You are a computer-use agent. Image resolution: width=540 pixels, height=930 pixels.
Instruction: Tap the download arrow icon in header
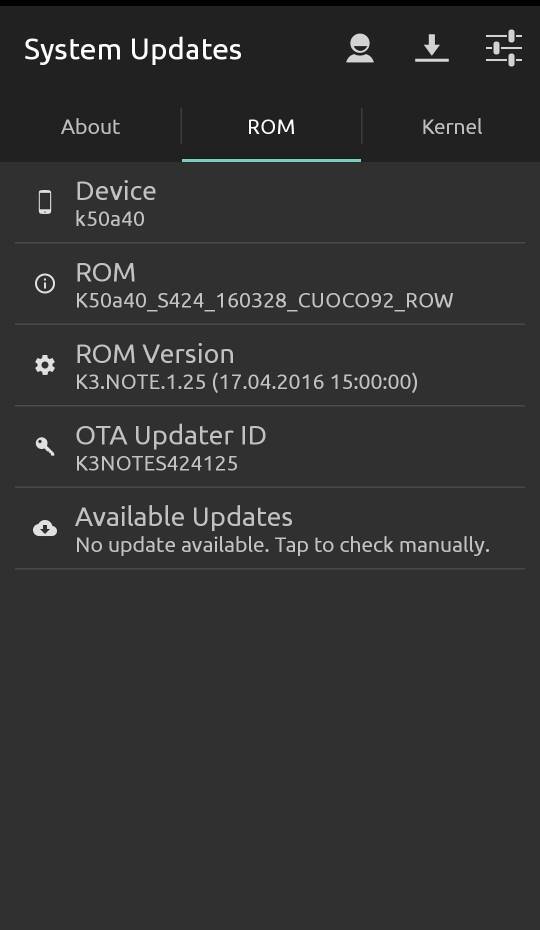(431, 48)
